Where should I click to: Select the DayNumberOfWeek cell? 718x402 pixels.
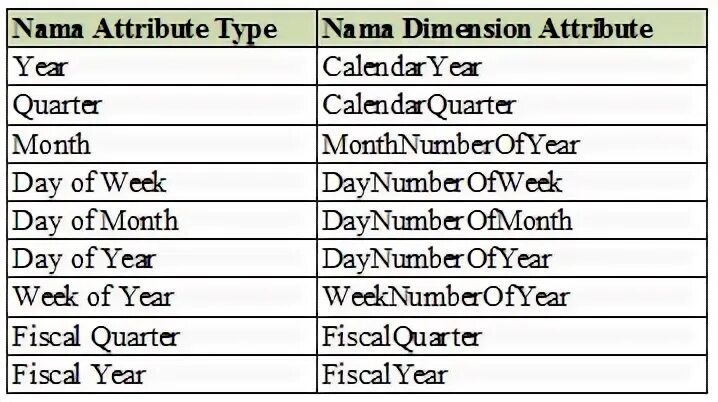coord(512,182)
